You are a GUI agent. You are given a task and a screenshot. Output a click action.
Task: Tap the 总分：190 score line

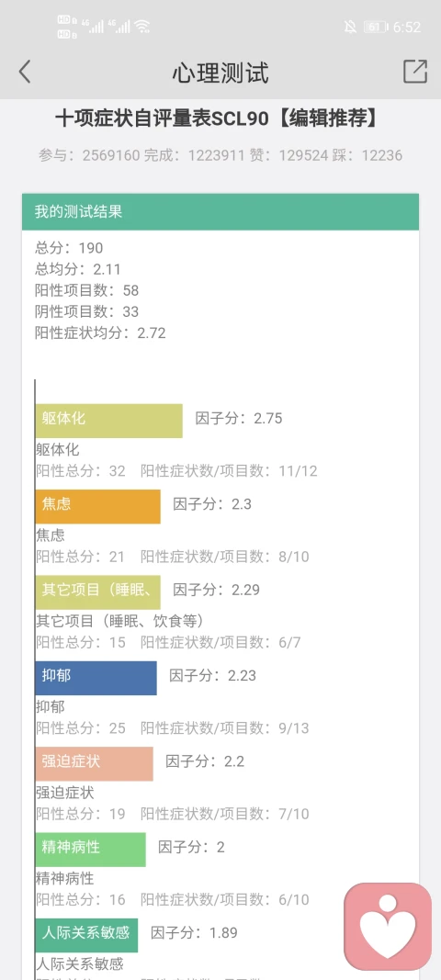(69, 248)
